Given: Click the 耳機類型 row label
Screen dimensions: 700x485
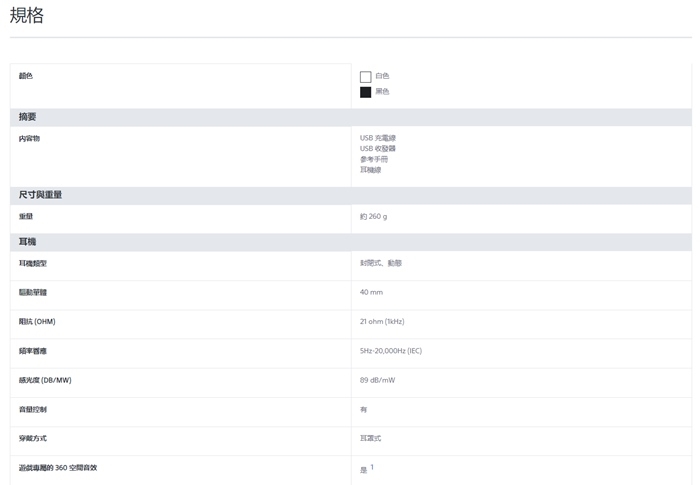Looking at the screenshot, I should click(x=33, y=263).
